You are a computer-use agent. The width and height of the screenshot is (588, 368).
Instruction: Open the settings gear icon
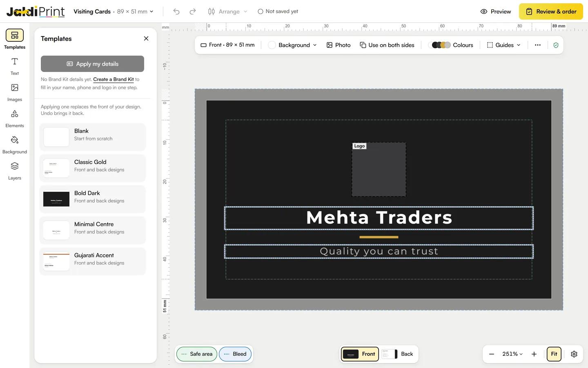574,354
